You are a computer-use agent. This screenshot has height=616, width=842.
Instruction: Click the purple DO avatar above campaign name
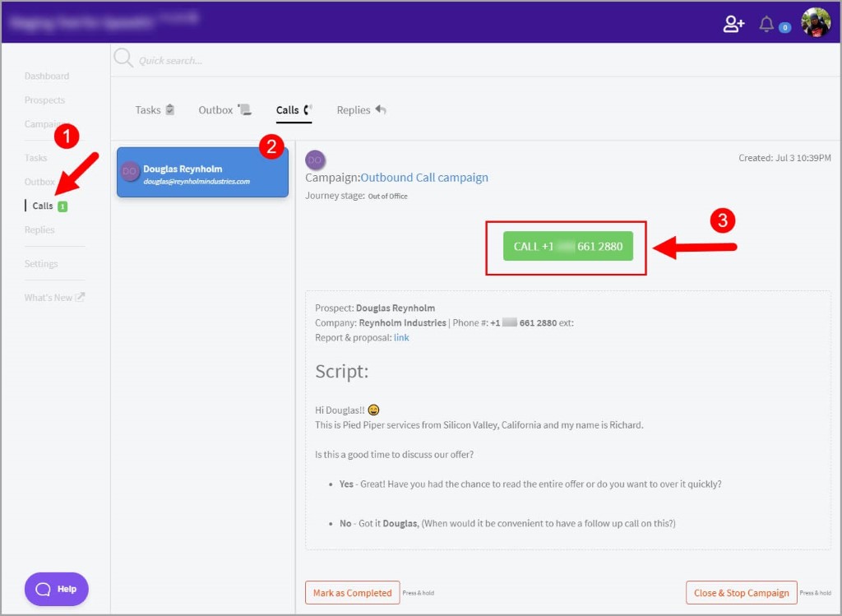click(315, 160)
